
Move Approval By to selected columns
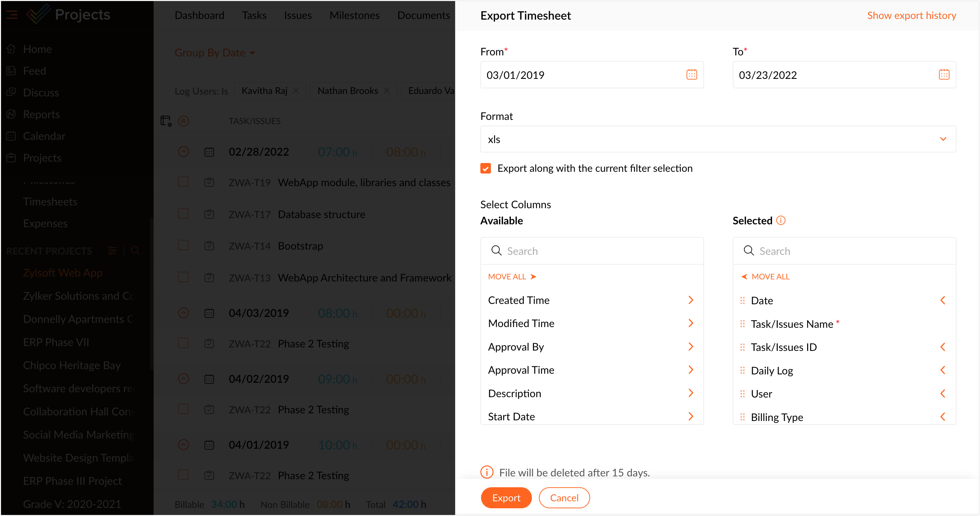click(691, 347)
